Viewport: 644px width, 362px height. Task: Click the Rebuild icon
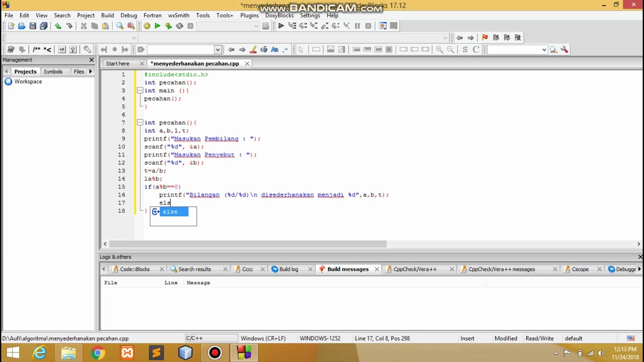180,26
